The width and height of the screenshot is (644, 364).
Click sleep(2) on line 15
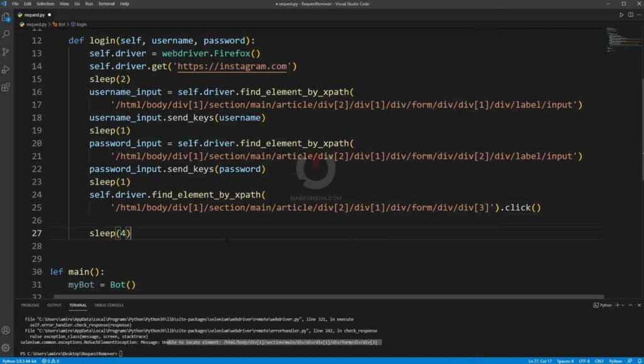pyautogui.click(x=110, y=79)
